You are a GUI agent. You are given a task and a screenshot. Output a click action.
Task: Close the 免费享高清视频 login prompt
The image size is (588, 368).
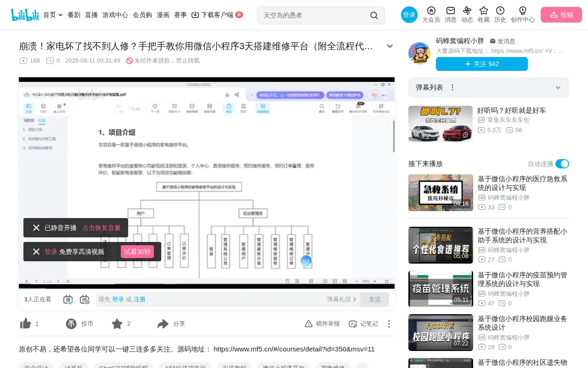36,252
